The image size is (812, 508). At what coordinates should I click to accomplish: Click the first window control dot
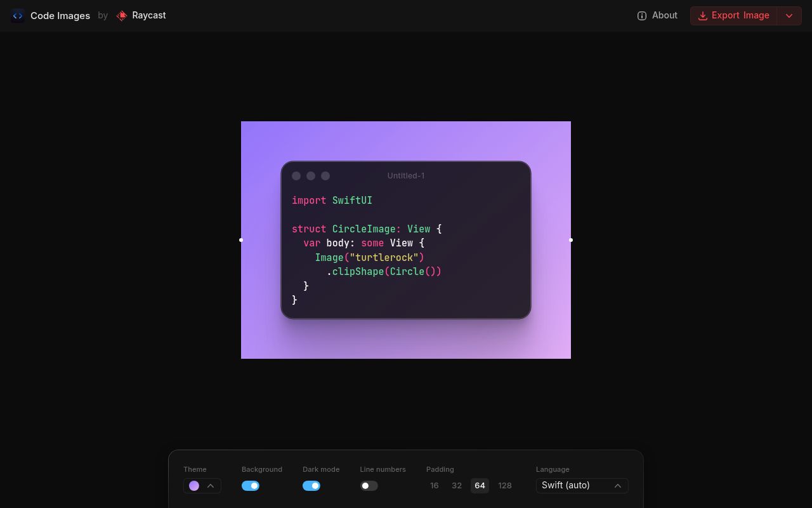(x=296, y=176)
